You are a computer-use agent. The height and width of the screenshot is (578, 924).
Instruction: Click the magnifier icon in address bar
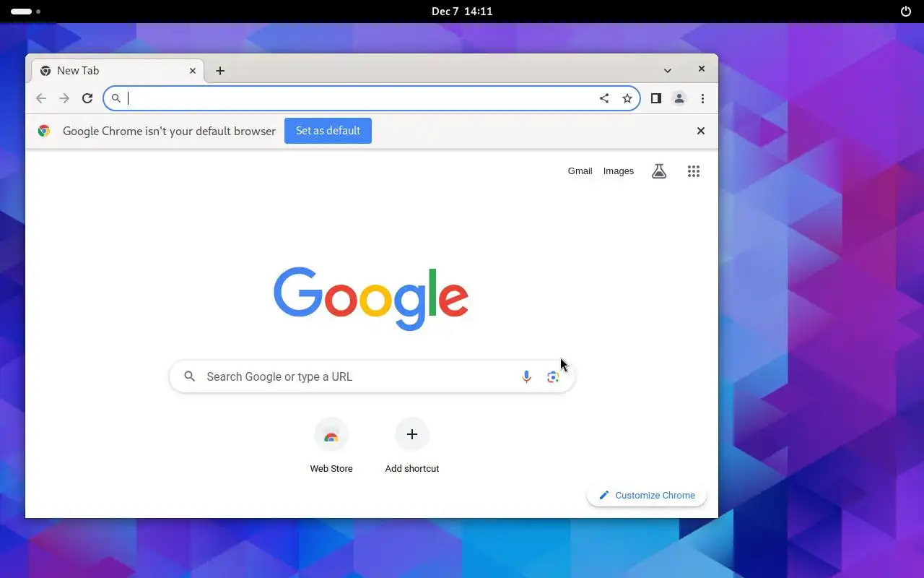tap(115, 98)
